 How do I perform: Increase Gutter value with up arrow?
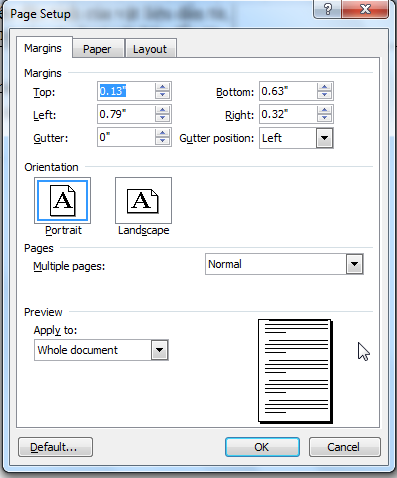click(162, 133)
